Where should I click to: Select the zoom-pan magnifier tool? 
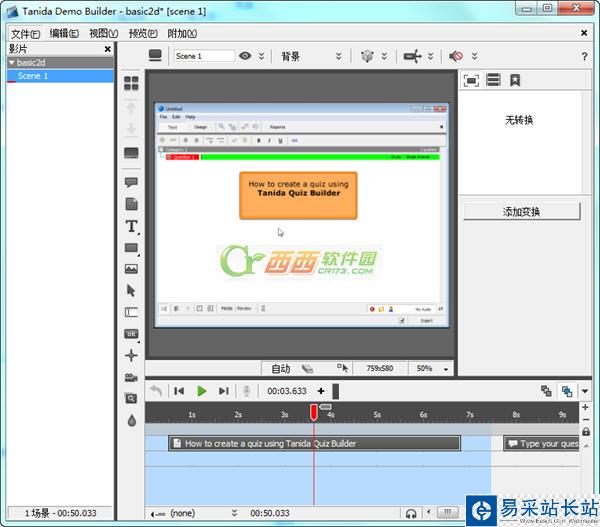click(131, 398)
